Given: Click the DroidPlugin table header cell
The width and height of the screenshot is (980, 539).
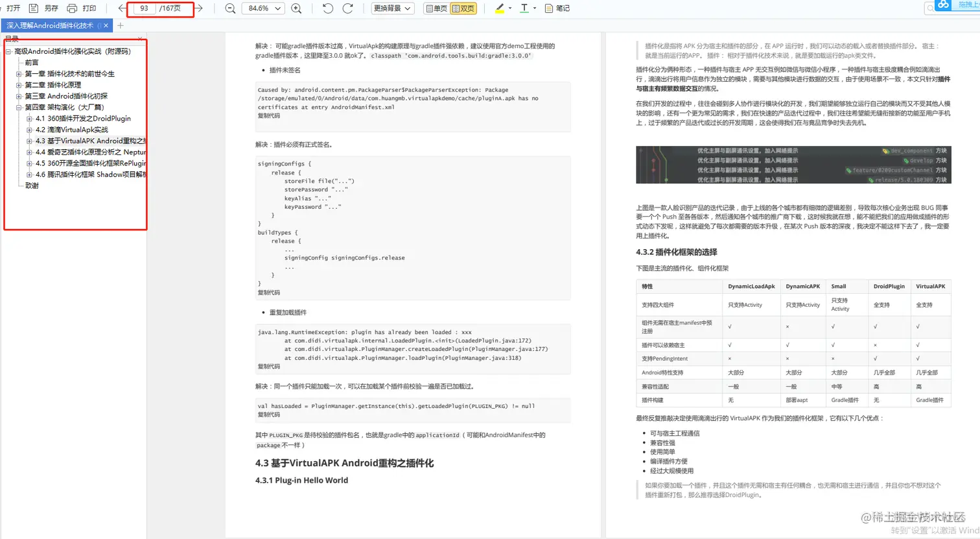Looking at the screenshot, I should 889,286.
